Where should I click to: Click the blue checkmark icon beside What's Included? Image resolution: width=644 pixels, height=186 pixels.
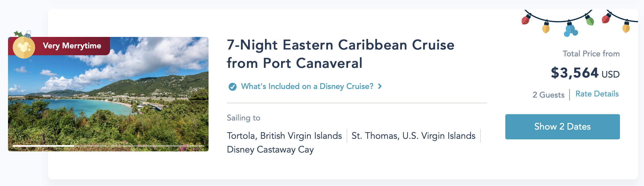233,86
